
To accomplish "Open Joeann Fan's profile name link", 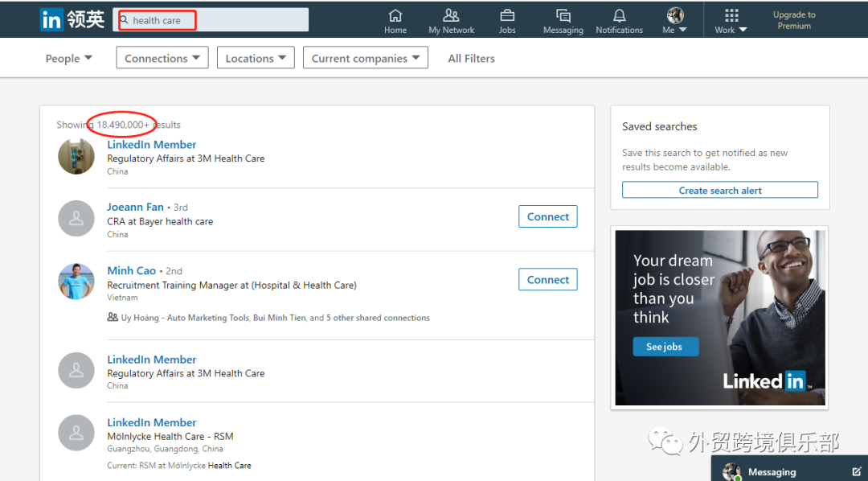I will tap(136, 207).
